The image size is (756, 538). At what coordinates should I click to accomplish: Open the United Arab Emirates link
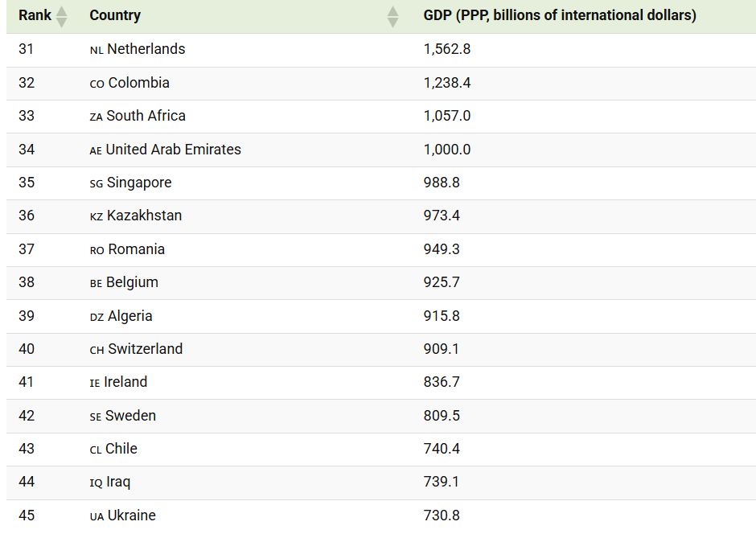(x=173, y=150)
